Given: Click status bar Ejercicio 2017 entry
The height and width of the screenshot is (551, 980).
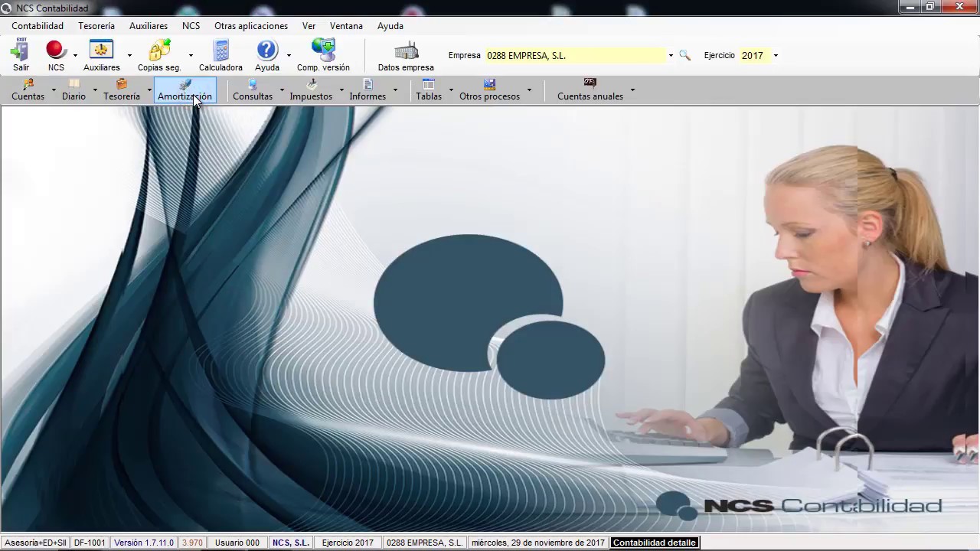Looking at the screenshot, I should 348,543.
